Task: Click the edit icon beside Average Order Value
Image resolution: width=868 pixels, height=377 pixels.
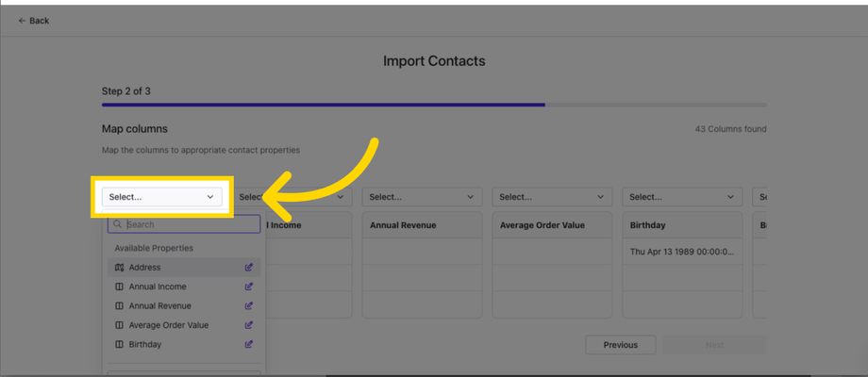Action: point(249,325)
